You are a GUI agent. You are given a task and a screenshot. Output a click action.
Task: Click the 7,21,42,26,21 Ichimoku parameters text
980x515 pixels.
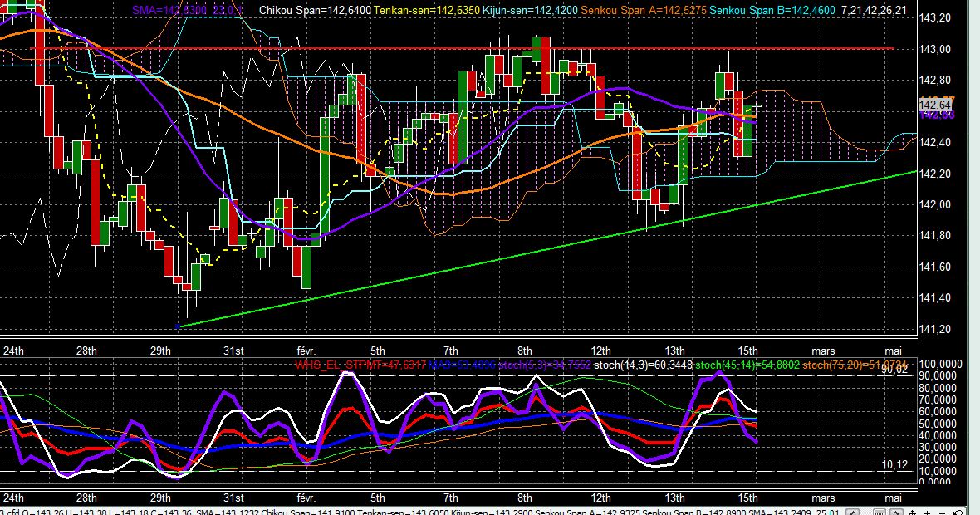(x=874, y=11)
